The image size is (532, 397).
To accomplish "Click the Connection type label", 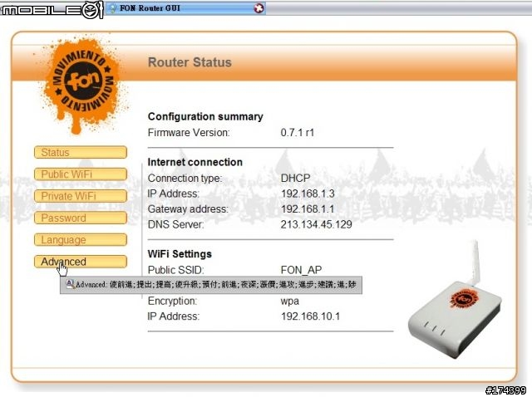I will [x=185, y=178].
